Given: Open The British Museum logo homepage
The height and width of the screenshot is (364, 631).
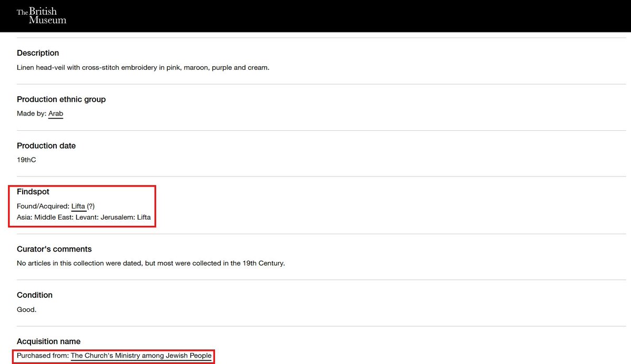Looking at the screenshot, I should click(x=42, y=16).
